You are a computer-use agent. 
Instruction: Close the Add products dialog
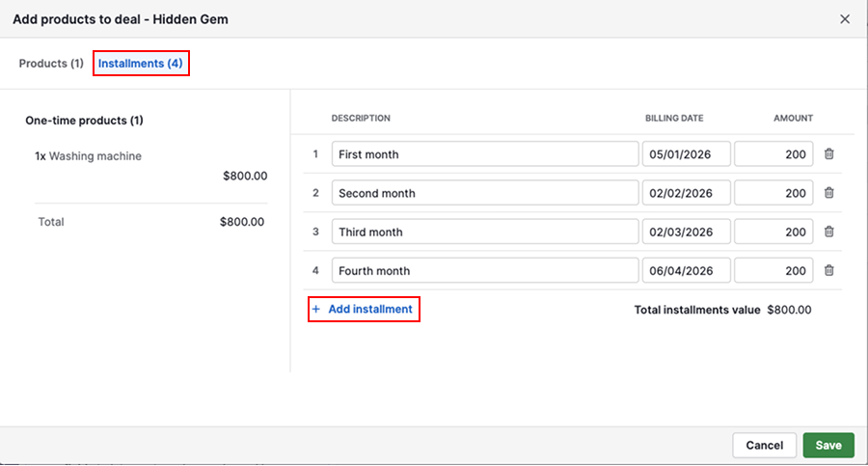click(845, 19)
